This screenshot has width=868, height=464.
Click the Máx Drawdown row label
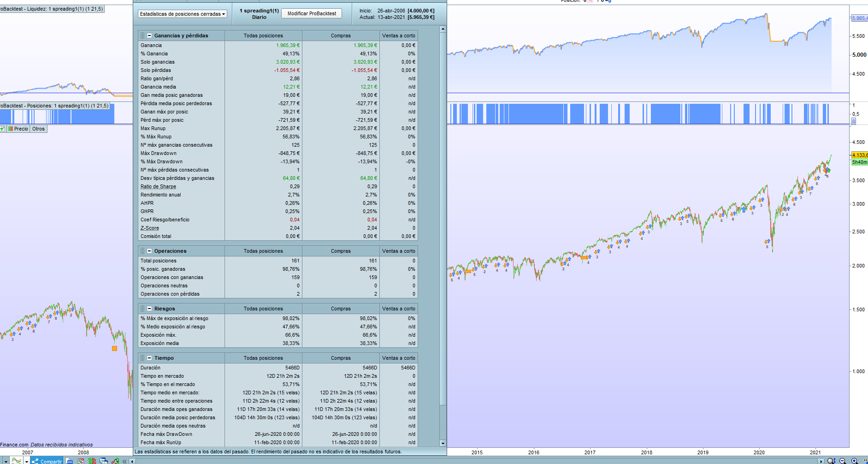click(x=159, y=153)
